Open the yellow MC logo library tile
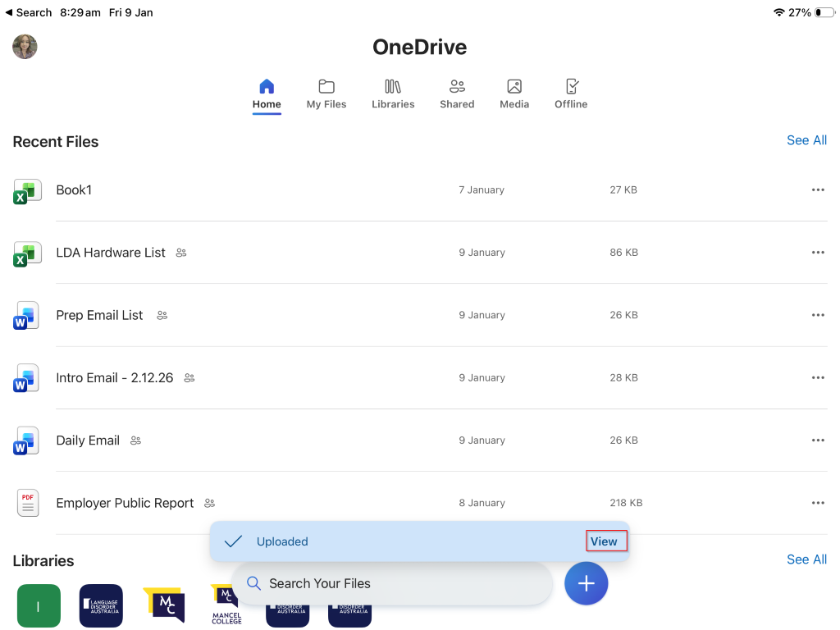Image resolution: width=840 pixels, height=630 pixels. (164, 605)
